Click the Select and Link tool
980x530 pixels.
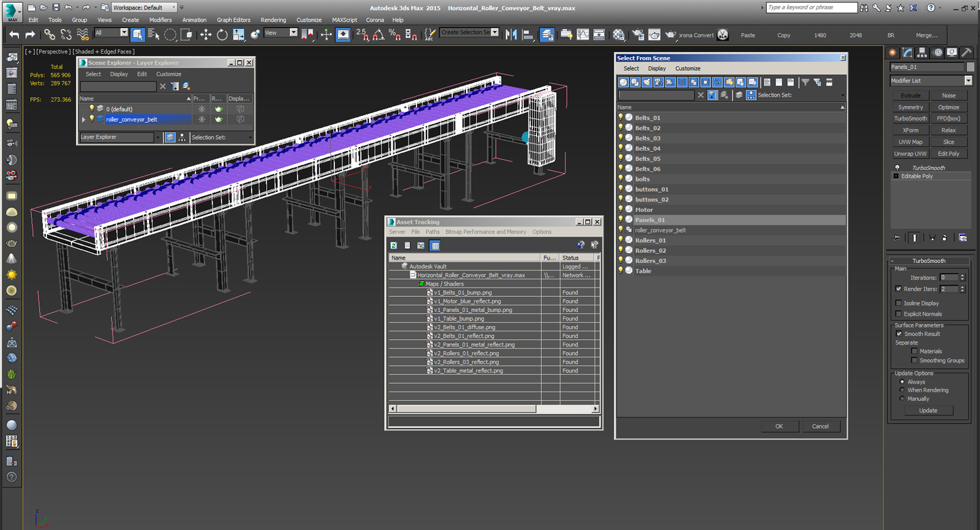coord(50,34)
